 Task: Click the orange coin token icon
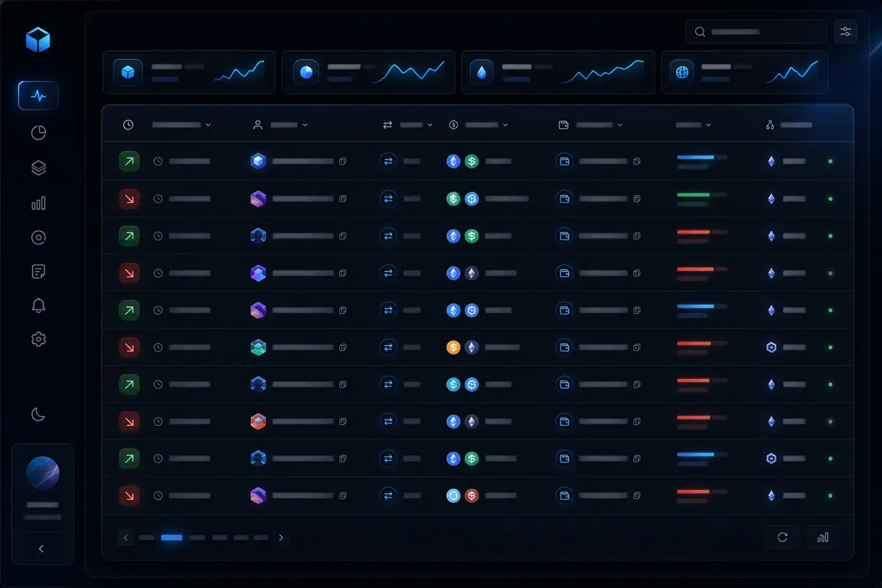453,347
